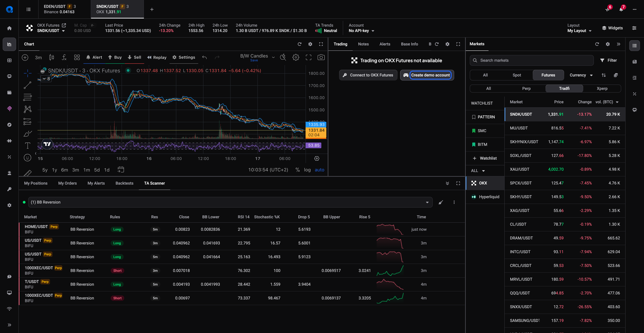Click the Buy button in chart toolbar

[x=115, y=58]
